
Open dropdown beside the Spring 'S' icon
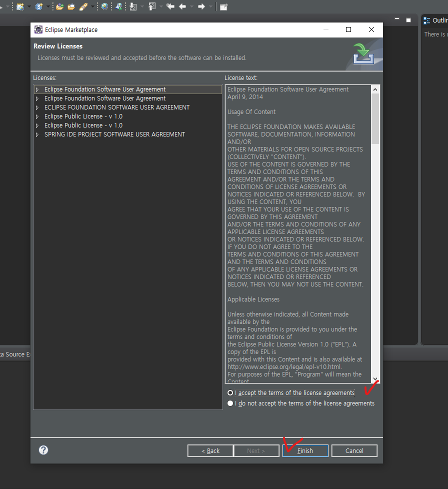(48, 6)
